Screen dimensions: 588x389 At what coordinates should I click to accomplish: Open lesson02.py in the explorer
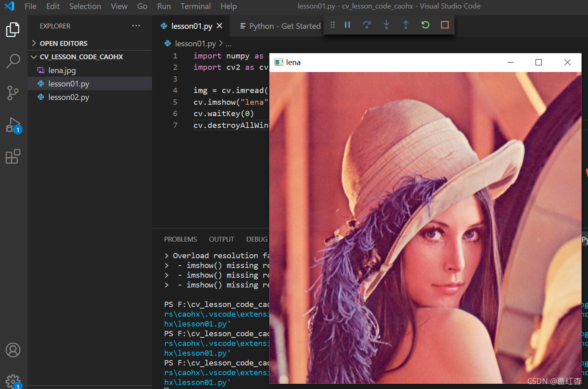point(69,97)
